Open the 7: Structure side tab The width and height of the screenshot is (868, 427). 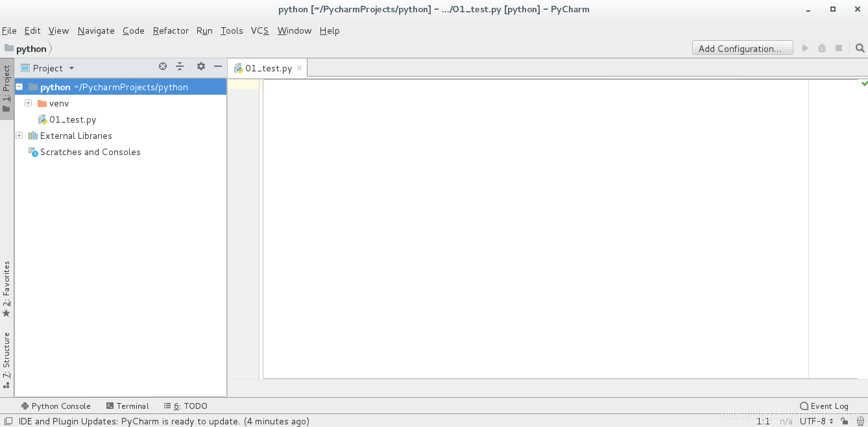[x=6, y=360]
